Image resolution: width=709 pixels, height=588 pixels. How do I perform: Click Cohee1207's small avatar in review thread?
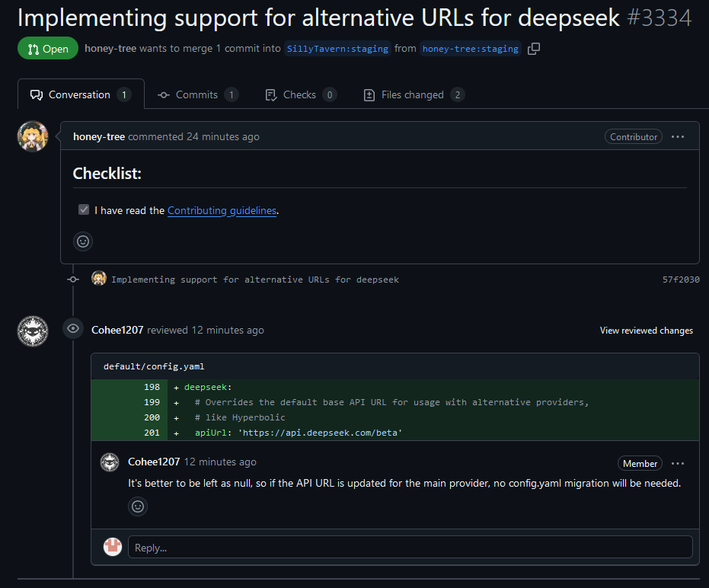click(x=110, y=462)
